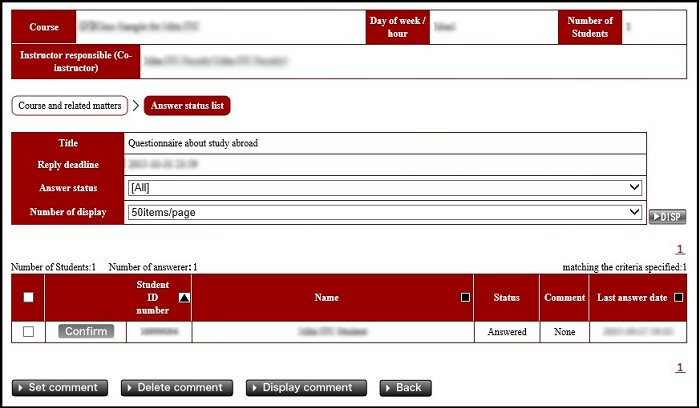
Task: Go to Course and related matters breadcrumb
Action: (x=70, y=105)
